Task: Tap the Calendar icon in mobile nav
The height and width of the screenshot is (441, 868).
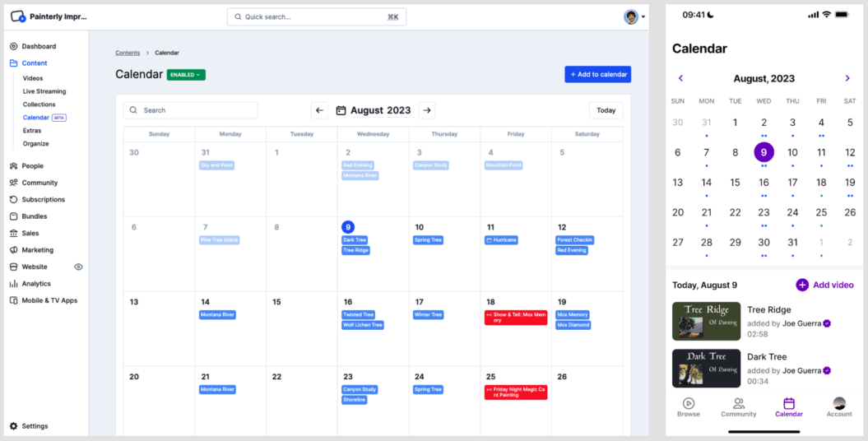Action: tap(789, 403)
